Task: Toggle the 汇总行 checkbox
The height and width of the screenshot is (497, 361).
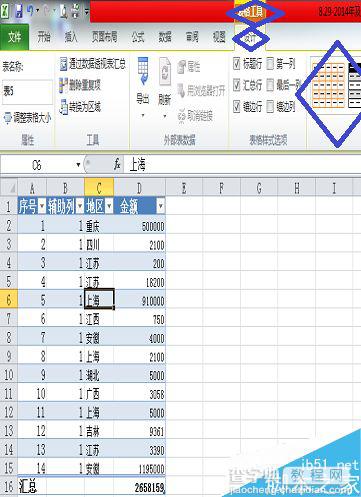Action: pyautogui.click(x=237, y=85)
